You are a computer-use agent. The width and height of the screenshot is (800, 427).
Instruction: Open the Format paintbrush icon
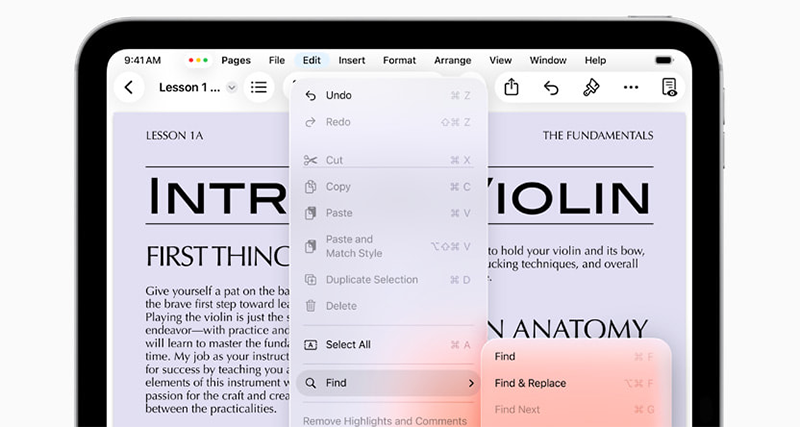(591, 87)
